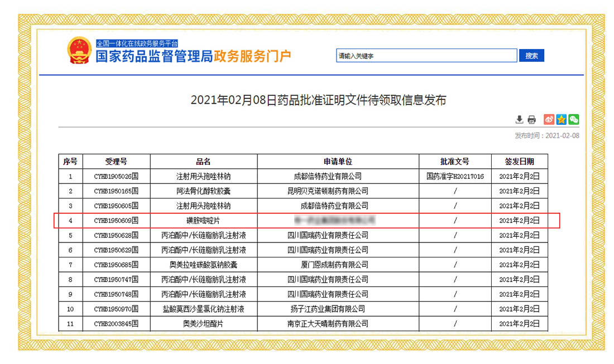Open 国家药品监督管理局政务服务门户 site title
614x364 pixels.
(193, 57)
